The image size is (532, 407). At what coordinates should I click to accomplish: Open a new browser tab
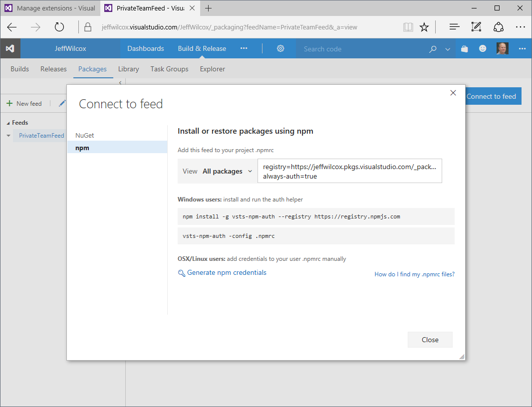(208, 8)
